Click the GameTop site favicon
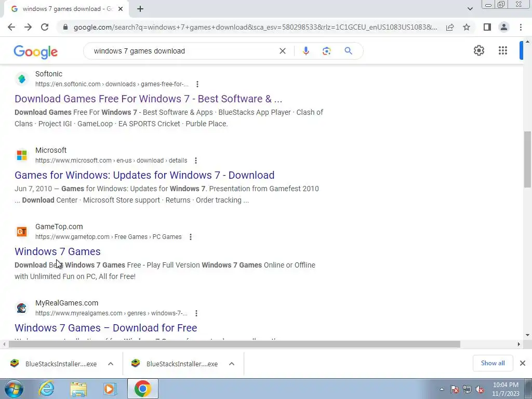Viewport: 532px width, 399px height. point(22,231)
